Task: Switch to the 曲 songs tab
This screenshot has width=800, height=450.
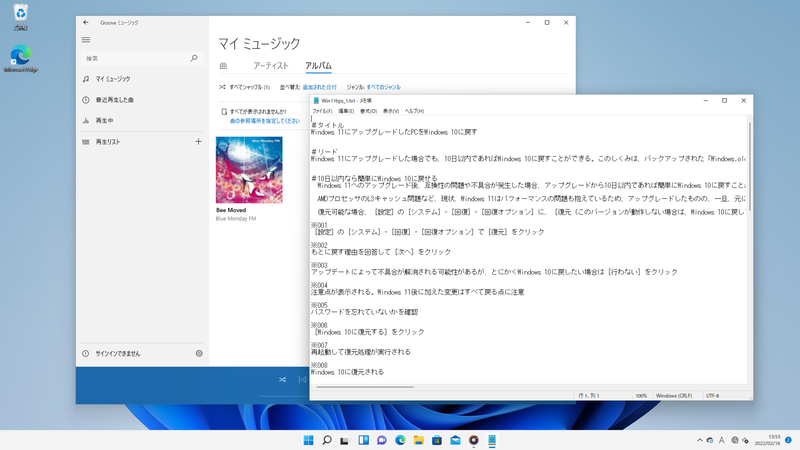Action: coord(223,66)
